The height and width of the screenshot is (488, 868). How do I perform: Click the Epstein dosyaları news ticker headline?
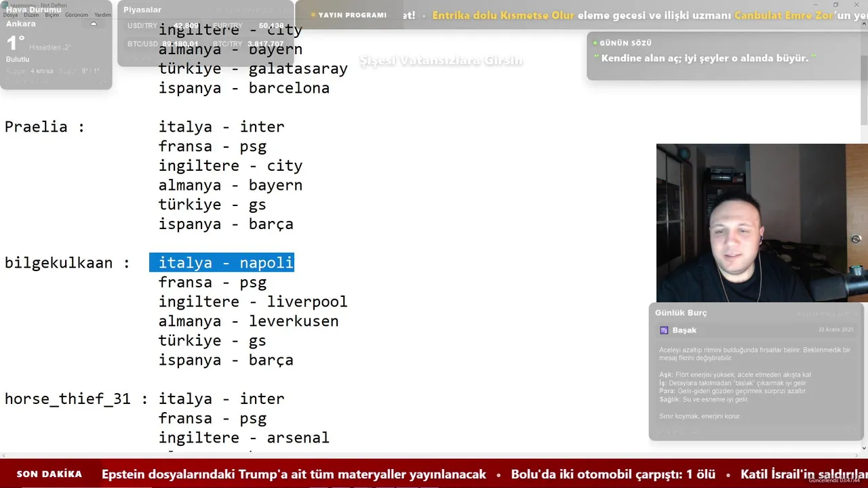click(294, 474)
